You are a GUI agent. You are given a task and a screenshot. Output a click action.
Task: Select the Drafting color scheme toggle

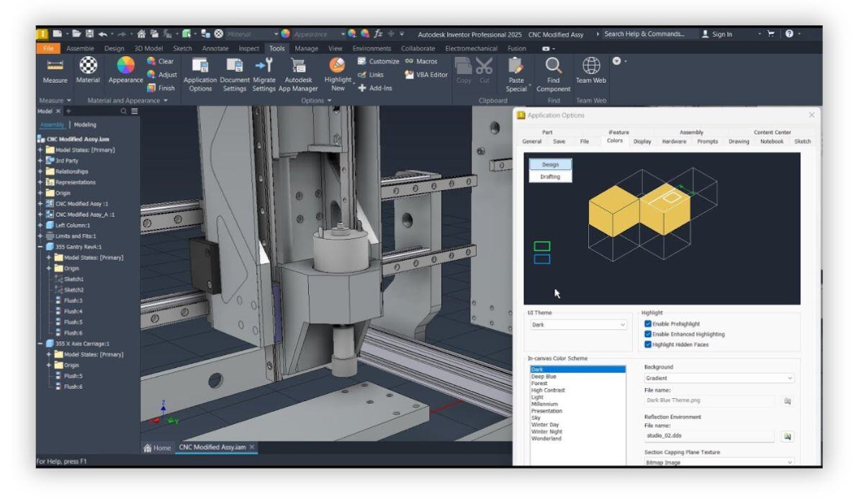tap(550, 176)
